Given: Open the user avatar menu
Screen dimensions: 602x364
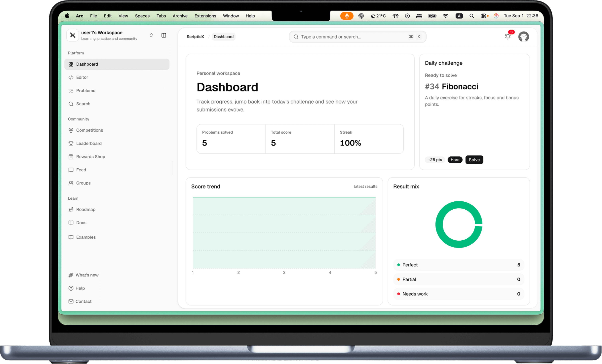Looking at the screenshot, I should point(524,37).
